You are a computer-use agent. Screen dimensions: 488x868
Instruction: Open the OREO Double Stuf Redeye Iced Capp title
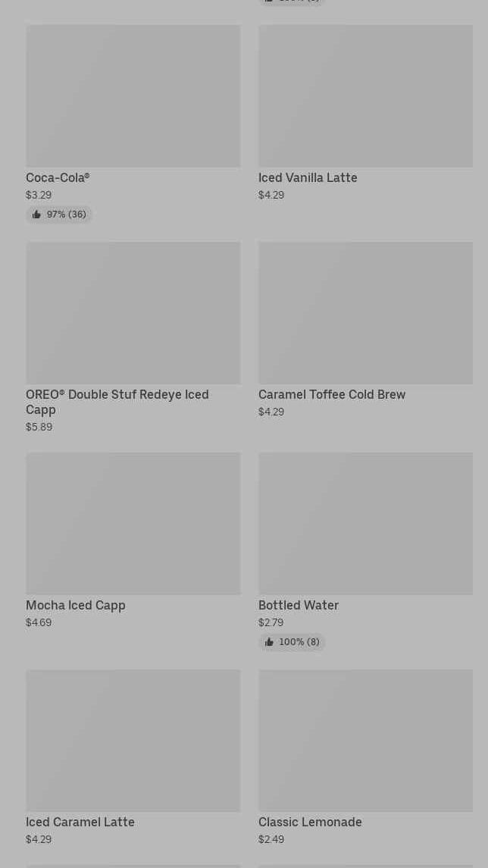(x=117, y=402)
